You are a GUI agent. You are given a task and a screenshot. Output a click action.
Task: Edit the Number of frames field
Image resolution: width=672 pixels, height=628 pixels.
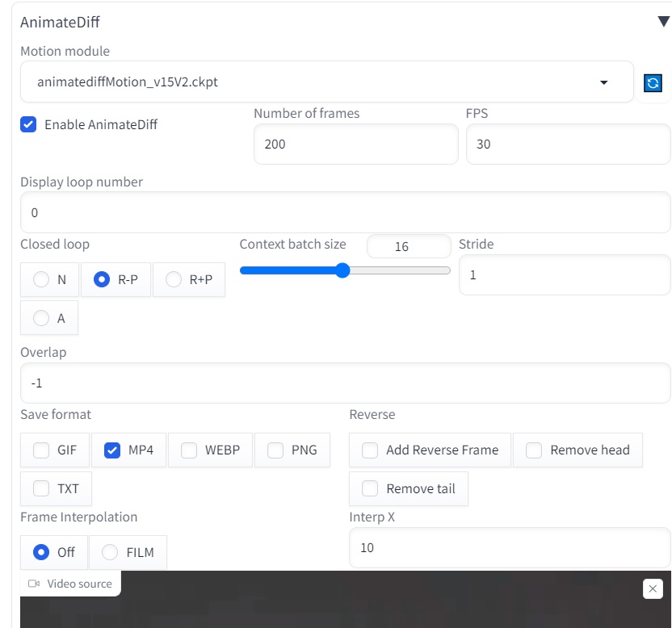[355, 144]
